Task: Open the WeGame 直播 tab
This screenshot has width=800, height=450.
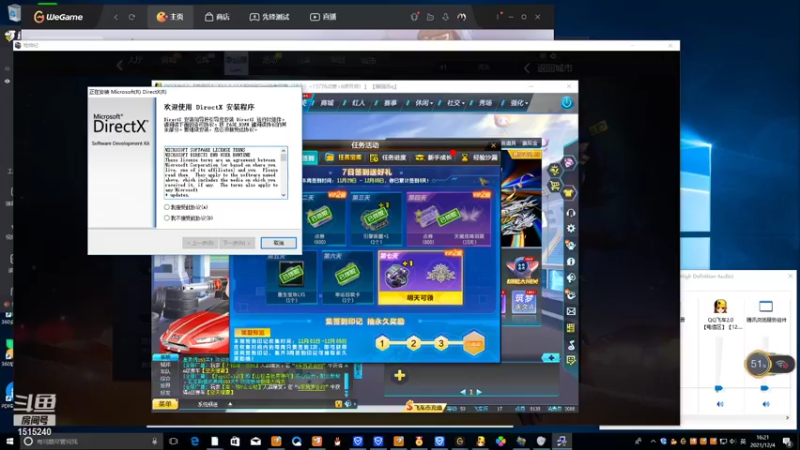Action: [323, 17]
